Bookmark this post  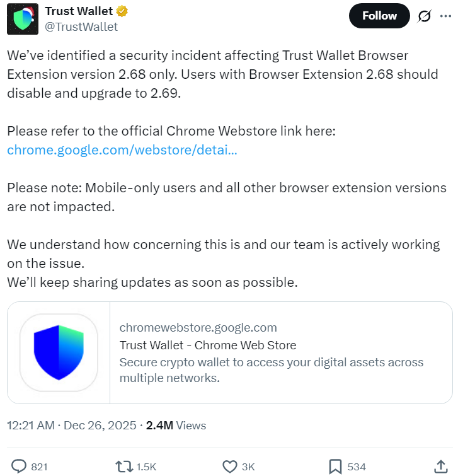coord(335,467)
